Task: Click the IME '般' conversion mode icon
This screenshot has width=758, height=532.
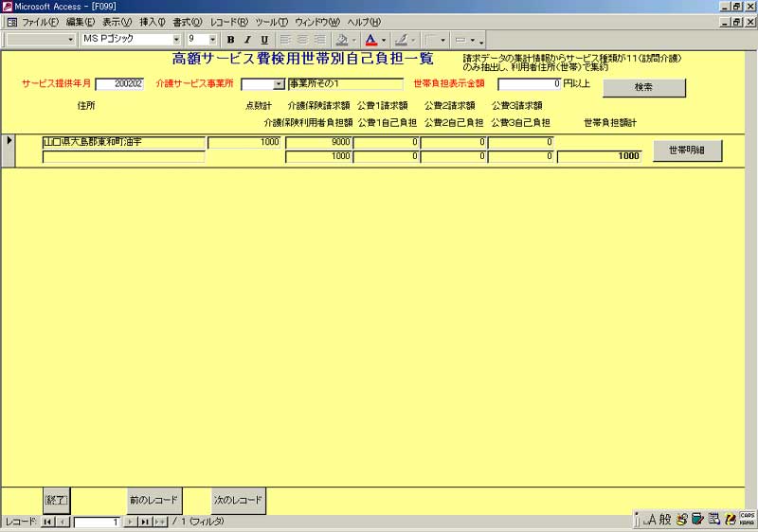Action: (x=666, y=520)
